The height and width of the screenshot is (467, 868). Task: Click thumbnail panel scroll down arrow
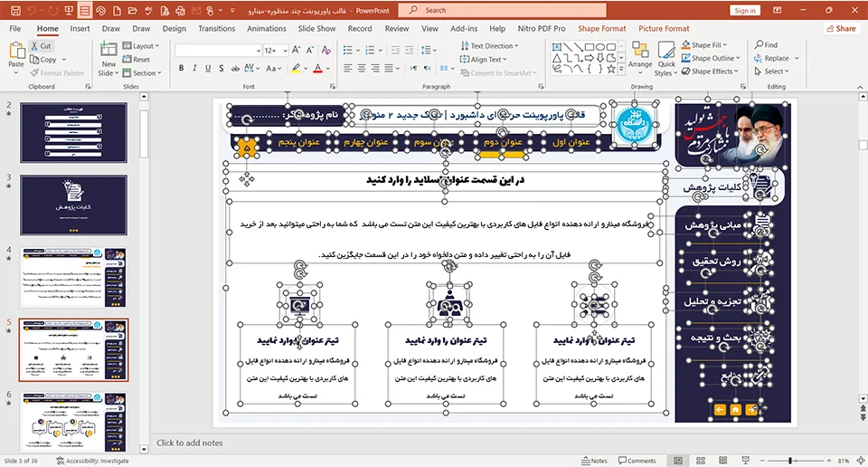pyautogui.click(x=144, y=449)
